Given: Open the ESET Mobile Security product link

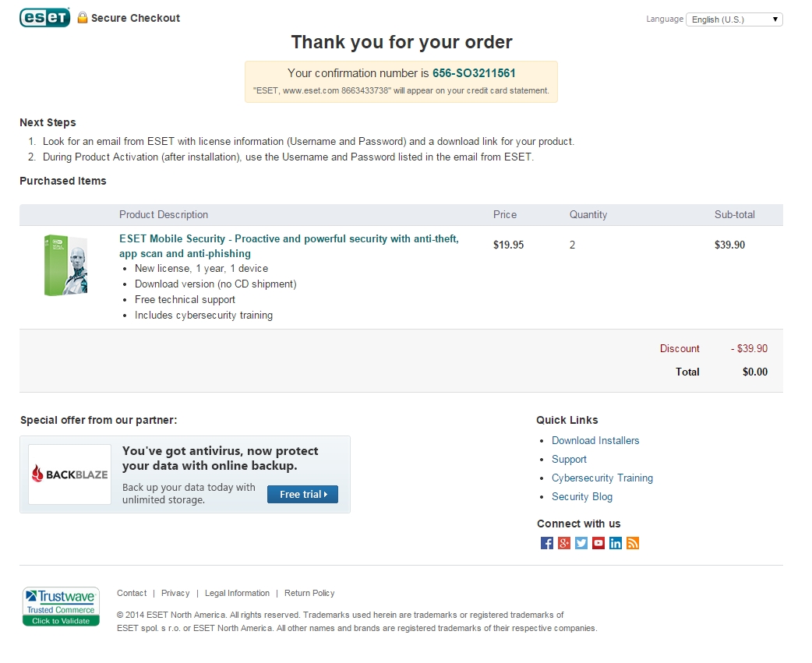Looking at the screenshot, I should tap(289, 246).
